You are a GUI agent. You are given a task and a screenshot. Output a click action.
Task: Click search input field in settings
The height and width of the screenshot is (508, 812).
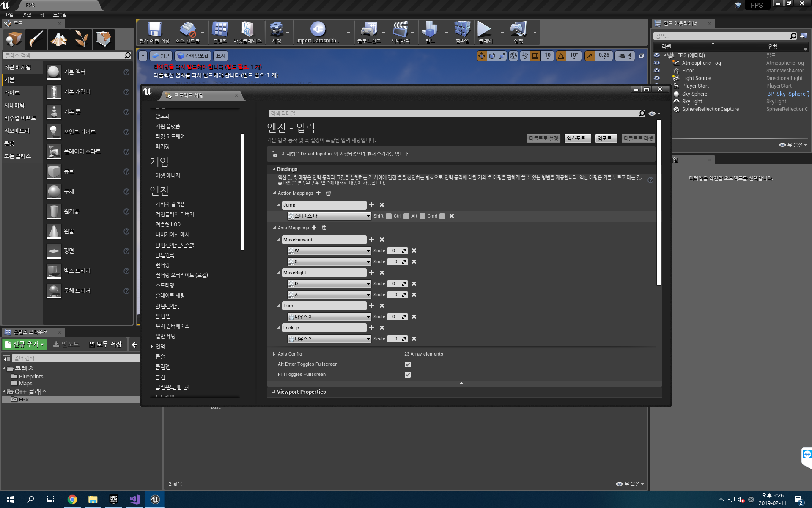[x=455, y=113]
